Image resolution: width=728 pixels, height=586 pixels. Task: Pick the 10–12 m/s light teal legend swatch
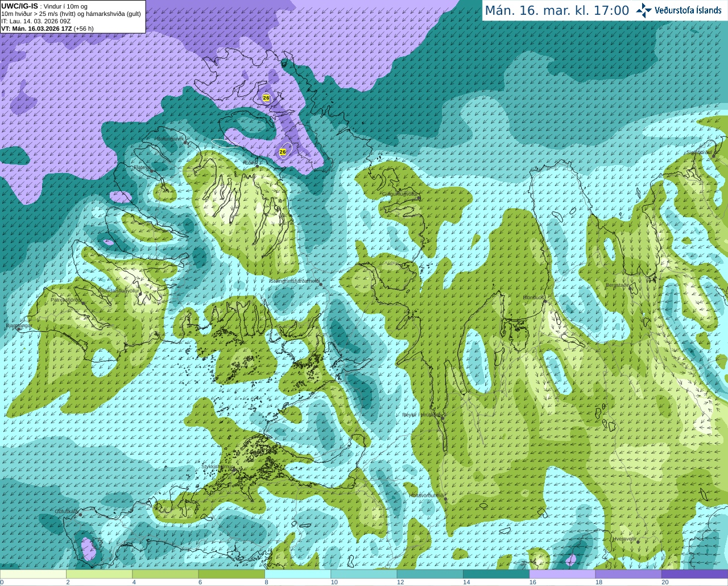click(363, 574)
